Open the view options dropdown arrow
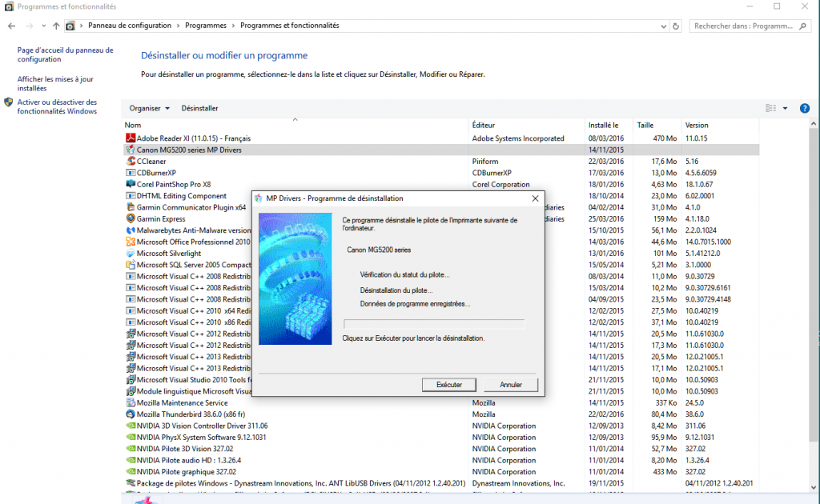 click(785, 108)
